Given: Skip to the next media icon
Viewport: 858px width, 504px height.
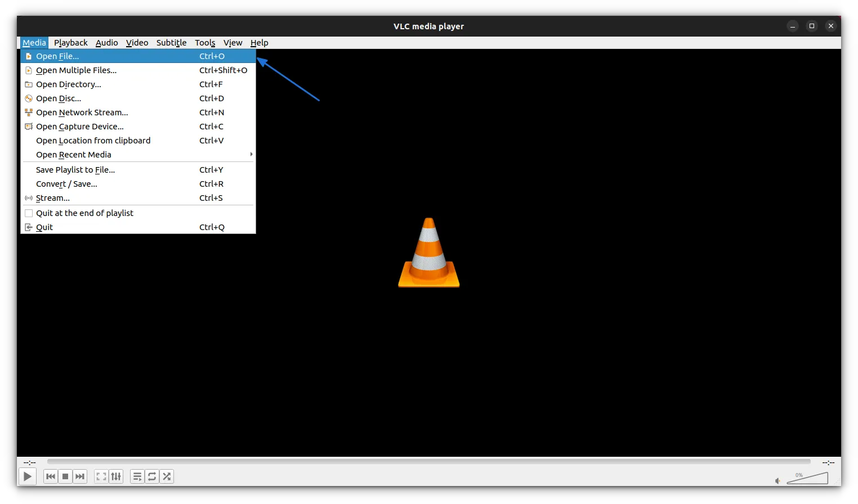Looking at the screenshot, I should click(x=79, y=476).
